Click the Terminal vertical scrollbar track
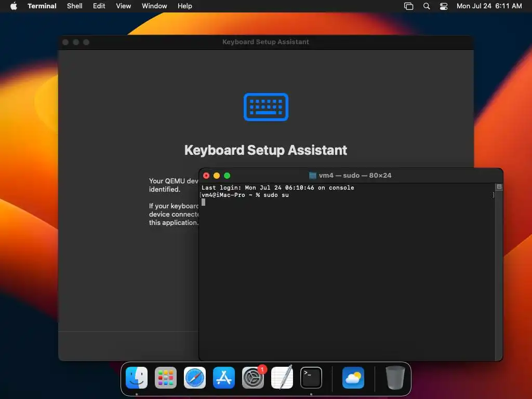Viewport: 532px width, 399px height. click(x=499, y=275)
